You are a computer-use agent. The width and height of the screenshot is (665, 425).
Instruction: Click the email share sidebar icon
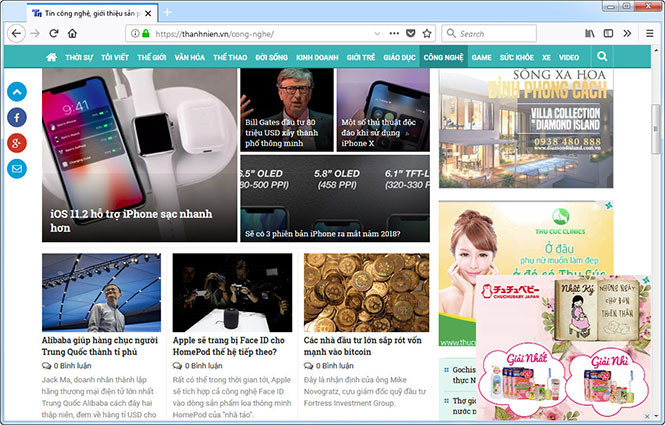(x=16, y=168)
